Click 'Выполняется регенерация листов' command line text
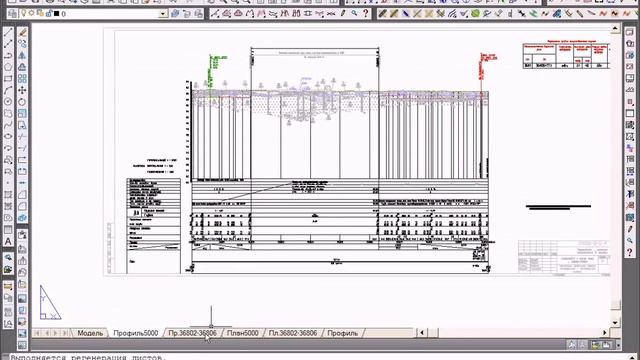The width and height of the screenshot is (640, 360). tap(87, 358)
